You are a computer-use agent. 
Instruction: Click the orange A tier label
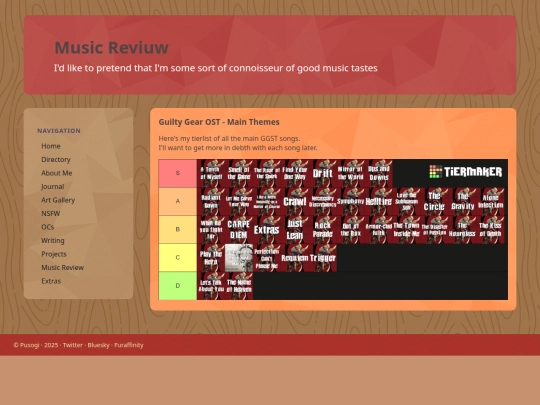(178, 201)
